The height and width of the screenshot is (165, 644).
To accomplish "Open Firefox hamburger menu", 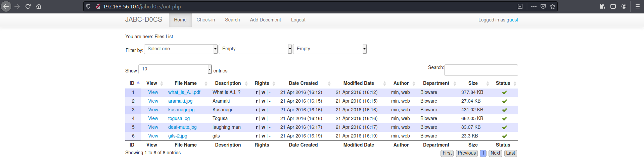I will pos(637,6).
